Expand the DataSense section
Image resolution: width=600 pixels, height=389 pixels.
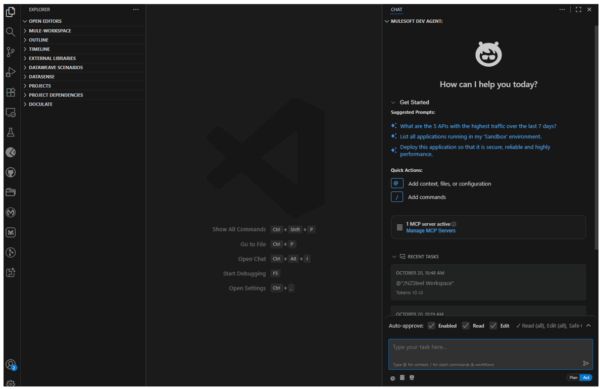tap(83, 76)
